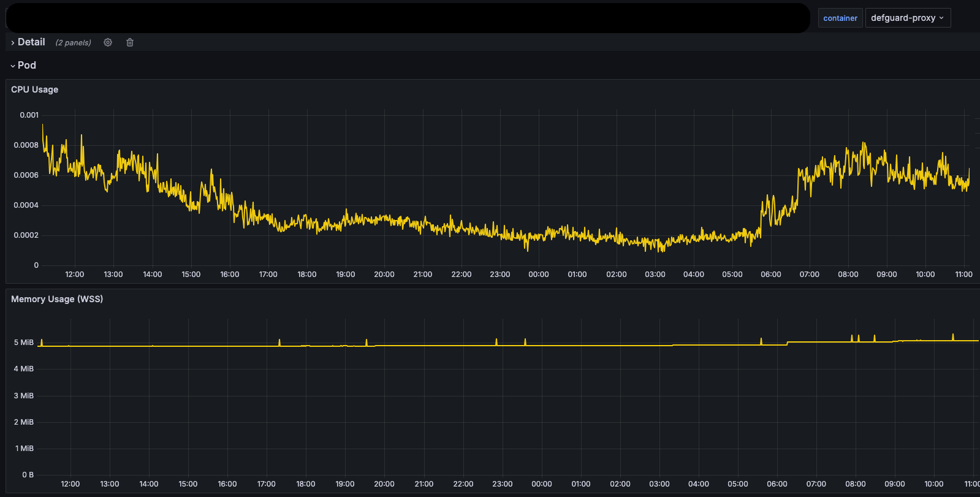Open the defguard-proxy container dropdown
The image size is (980, 497).
point(907,18)
